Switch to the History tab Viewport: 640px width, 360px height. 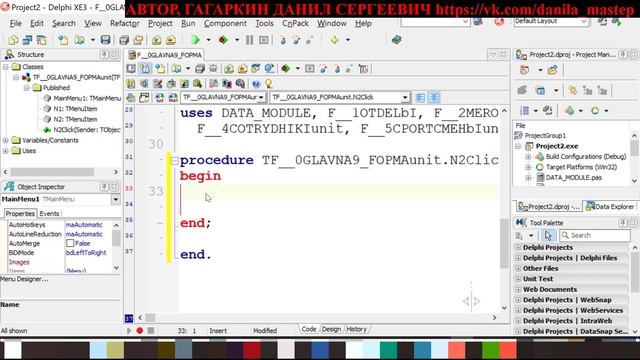tap(356, 329)
